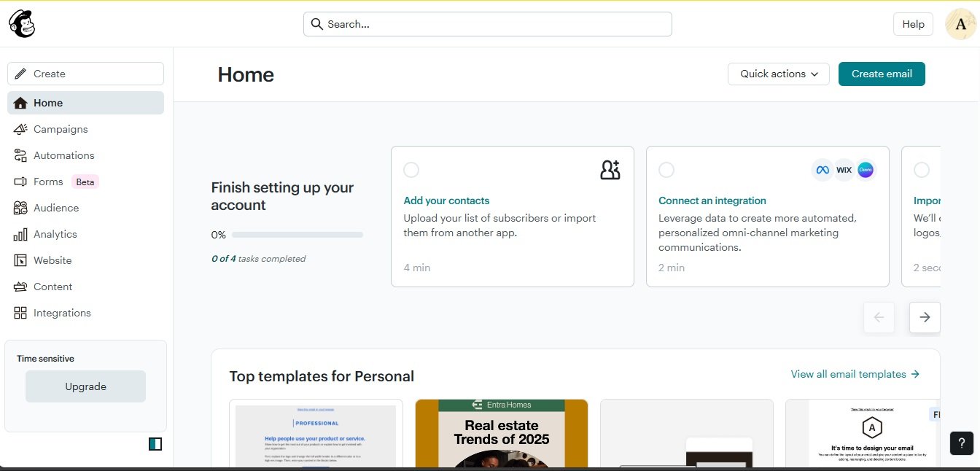Click the Analytics bar chart icon
The image size is (980, 471).
pyautogui.click(x=20, y=234)
